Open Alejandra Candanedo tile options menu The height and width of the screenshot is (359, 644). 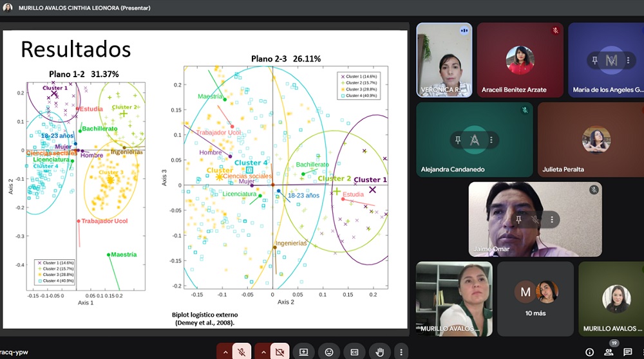point(491,140)
